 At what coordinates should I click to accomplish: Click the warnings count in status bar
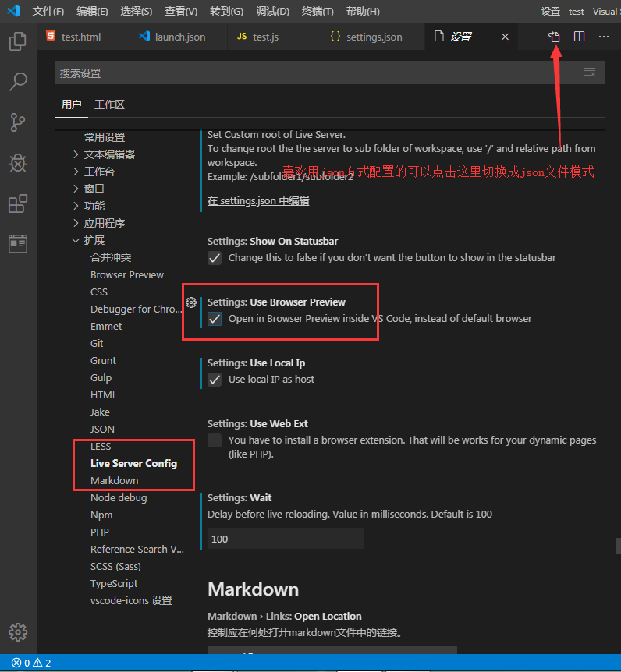pyautogui.click(x=42, y=663)
